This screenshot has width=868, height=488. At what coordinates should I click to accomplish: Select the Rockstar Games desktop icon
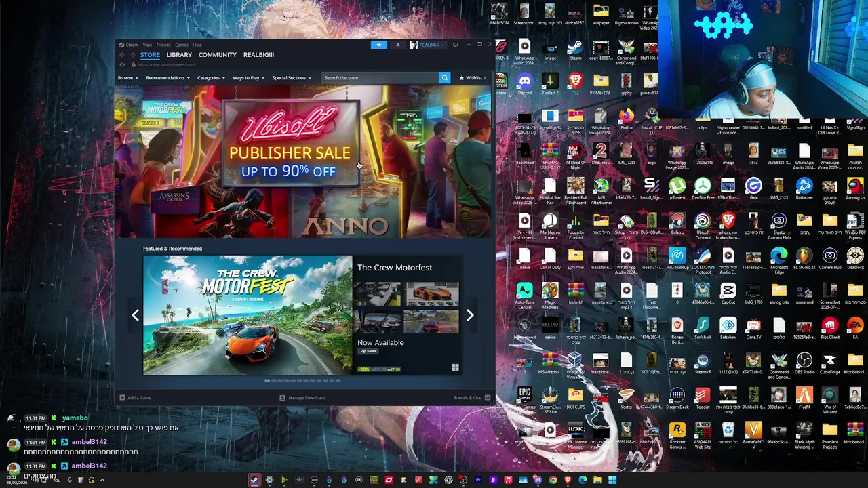677,436
